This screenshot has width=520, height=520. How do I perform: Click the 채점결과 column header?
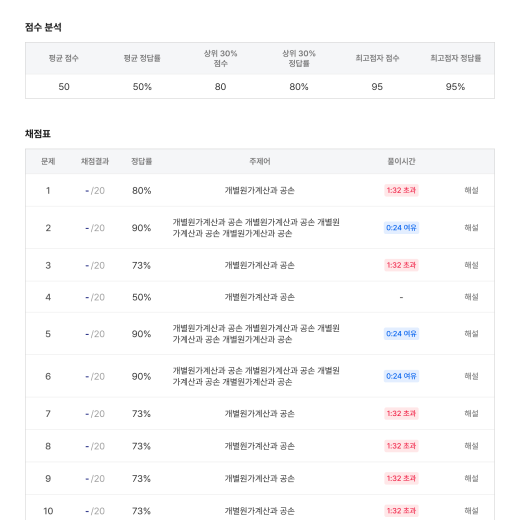(95, 161)
